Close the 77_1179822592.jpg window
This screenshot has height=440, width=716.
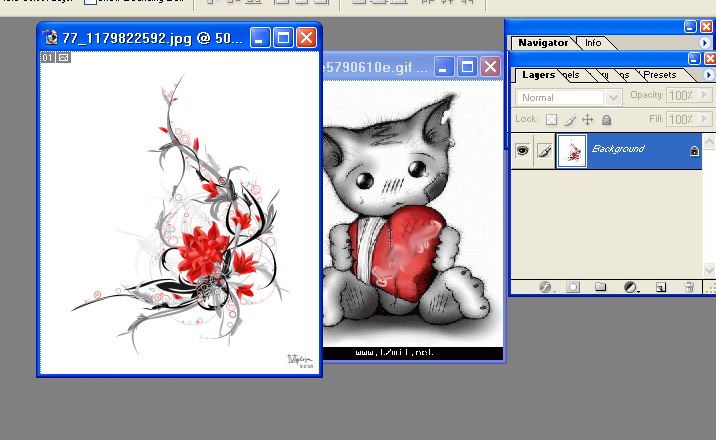pyautogui.click(x=306, y=38)
